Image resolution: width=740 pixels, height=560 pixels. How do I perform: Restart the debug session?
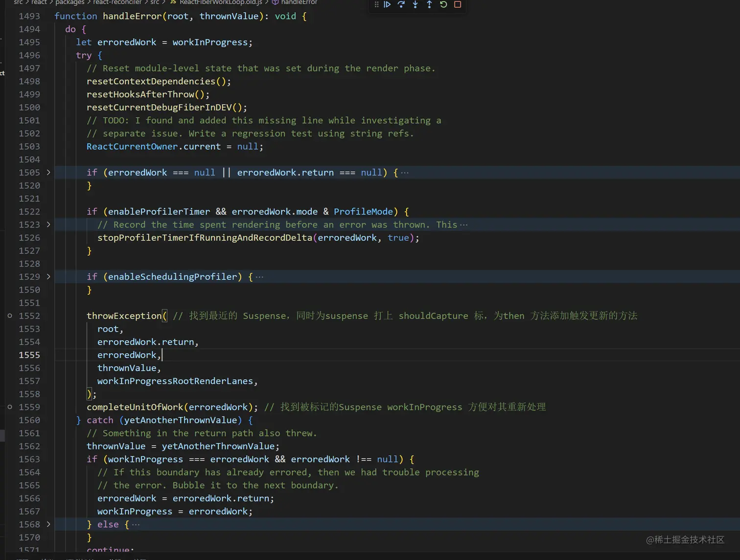pos(443,4)
